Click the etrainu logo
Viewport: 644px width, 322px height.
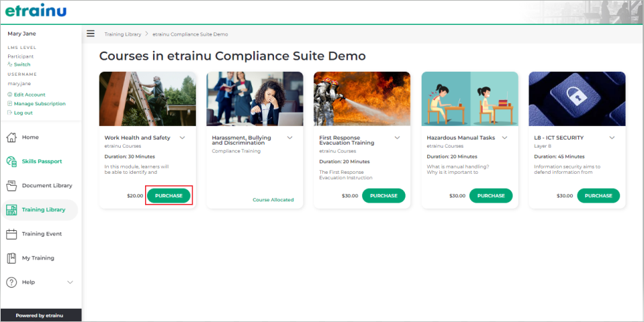(x=36, y=11)
